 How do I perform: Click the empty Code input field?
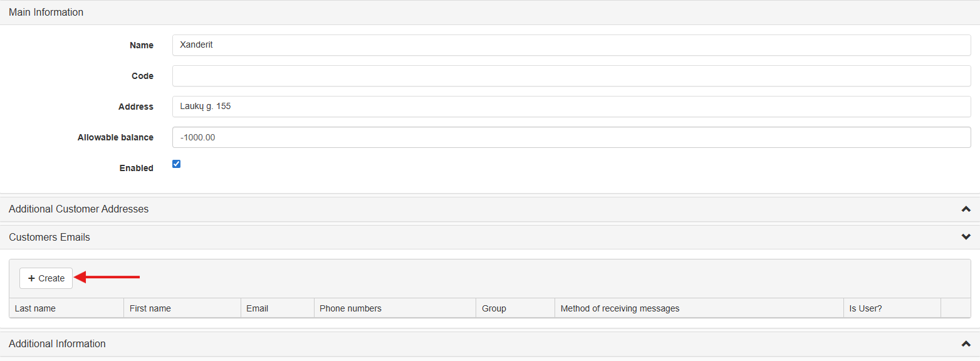tap(571, 76)
